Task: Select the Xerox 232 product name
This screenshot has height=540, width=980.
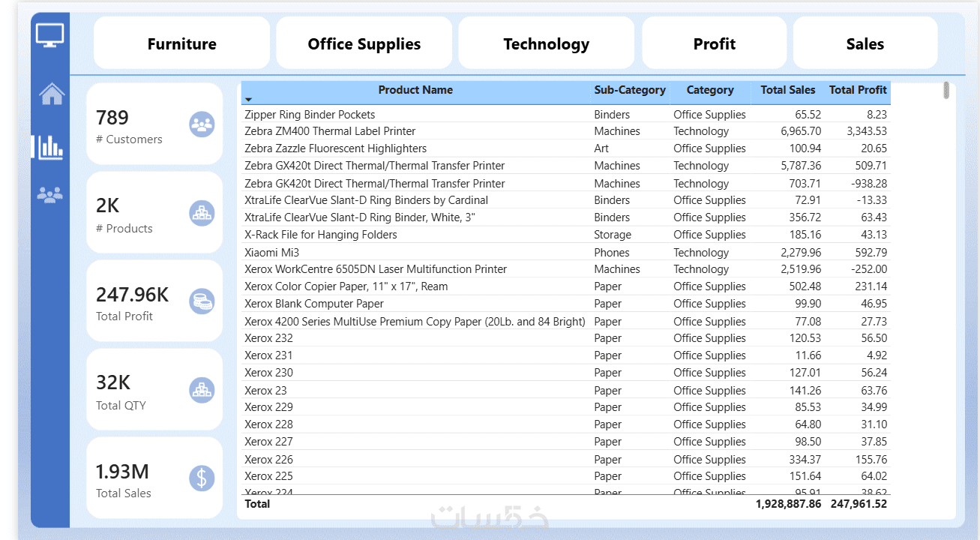Action: click(268, 338)
